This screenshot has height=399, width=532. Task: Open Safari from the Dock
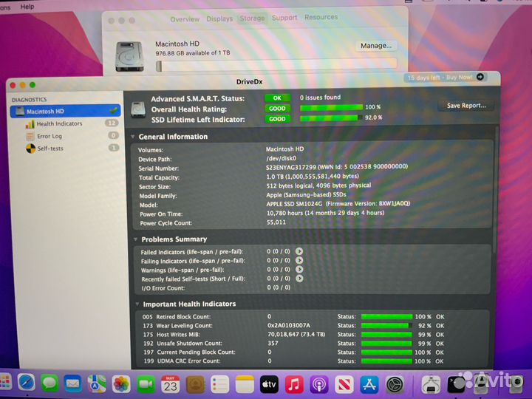pos(26,383)
